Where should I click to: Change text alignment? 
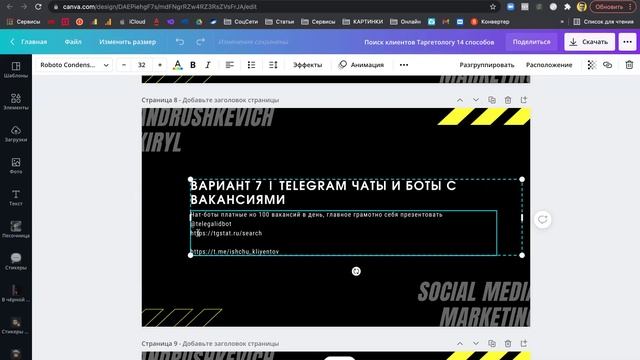point(230,65)
